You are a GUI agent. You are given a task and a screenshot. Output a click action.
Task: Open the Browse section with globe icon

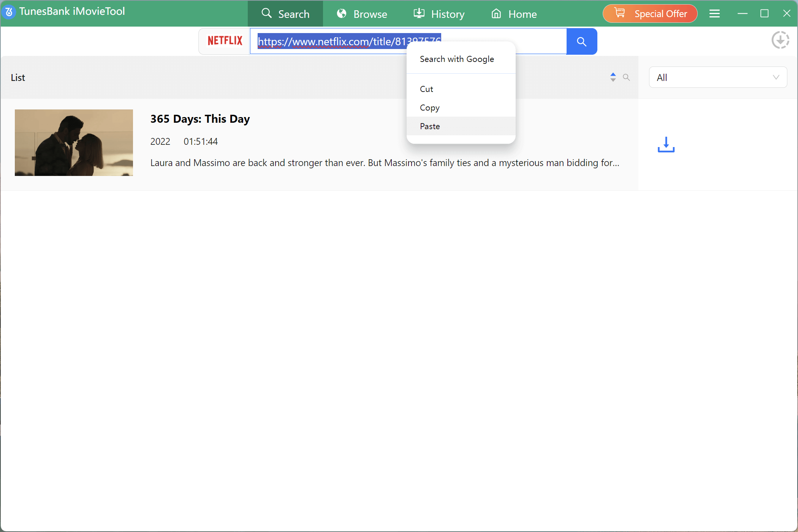click(x=362, y=14)
